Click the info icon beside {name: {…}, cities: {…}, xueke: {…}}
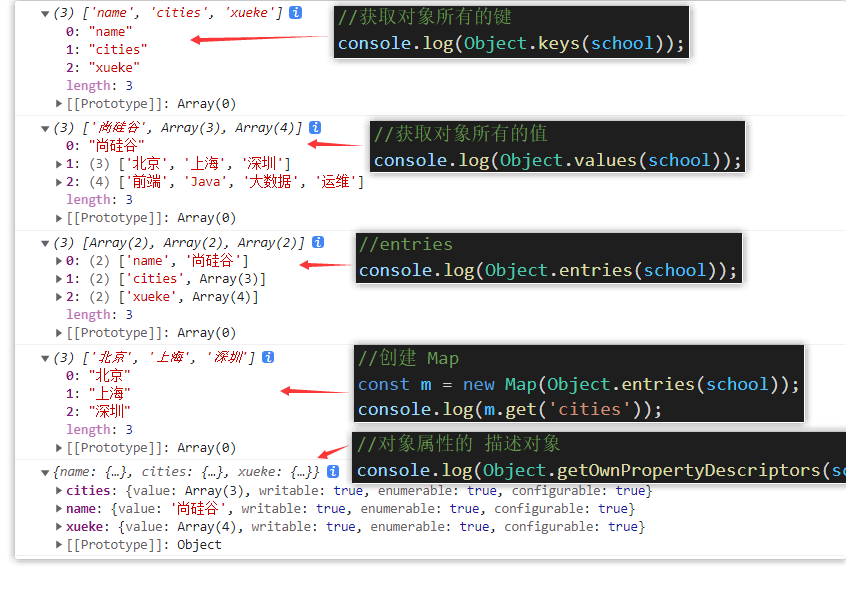The height and width of the screenshot is (601, 846). (x=333, y=472)
